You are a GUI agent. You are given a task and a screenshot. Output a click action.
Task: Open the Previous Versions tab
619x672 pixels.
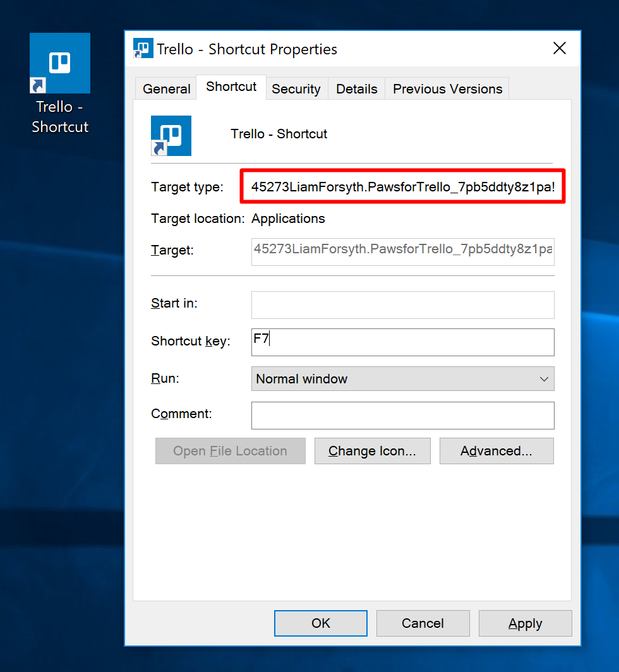coord(447,88)
